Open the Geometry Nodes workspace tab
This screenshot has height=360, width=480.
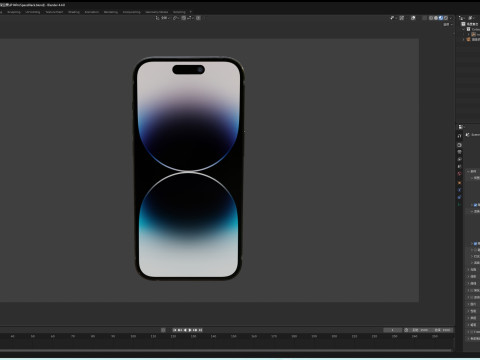pos(157,12)
